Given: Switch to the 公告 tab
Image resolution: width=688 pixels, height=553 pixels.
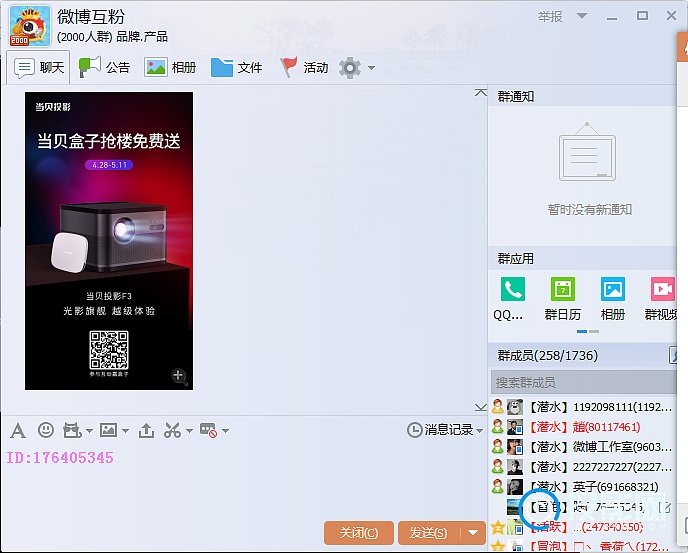Looking at the screenshot, I should coord(105,67).
